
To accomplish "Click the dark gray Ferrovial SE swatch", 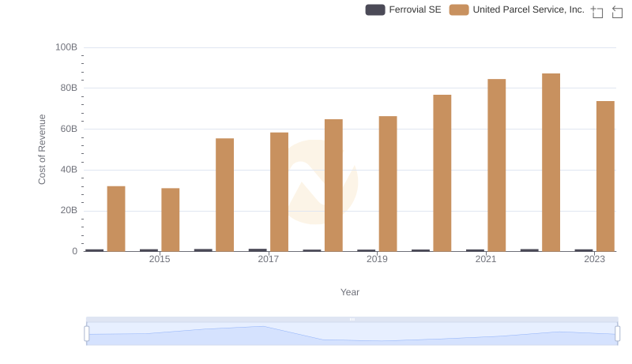I will 375,9.
